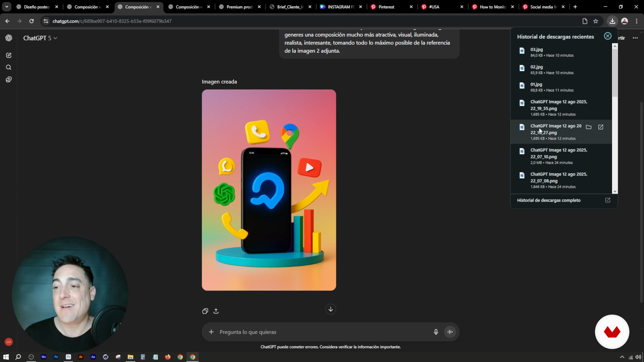Viewport: 644px width, 362px height.
Task: Open Firefox from taskbar
Action: coord(168,357)
